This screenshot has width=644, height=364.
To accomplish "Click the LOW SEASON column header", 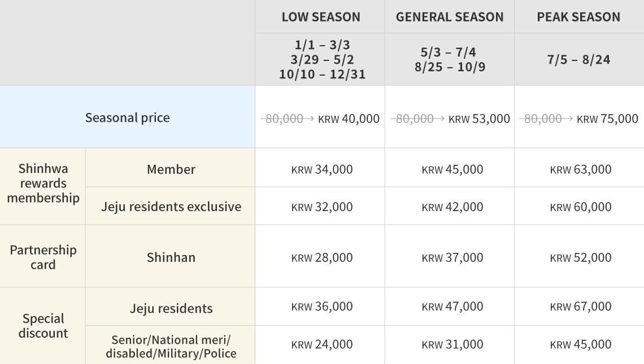I will (x=320, y=17).
